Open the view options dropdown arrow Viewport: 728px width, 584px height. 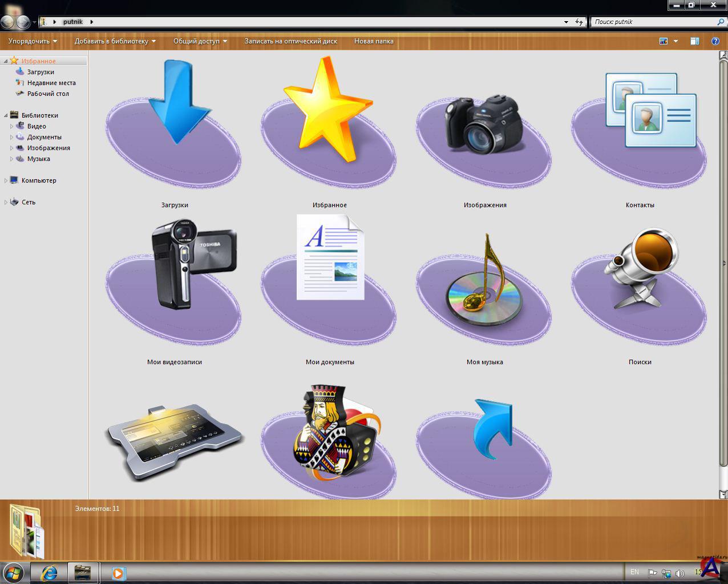click(676, 41)
